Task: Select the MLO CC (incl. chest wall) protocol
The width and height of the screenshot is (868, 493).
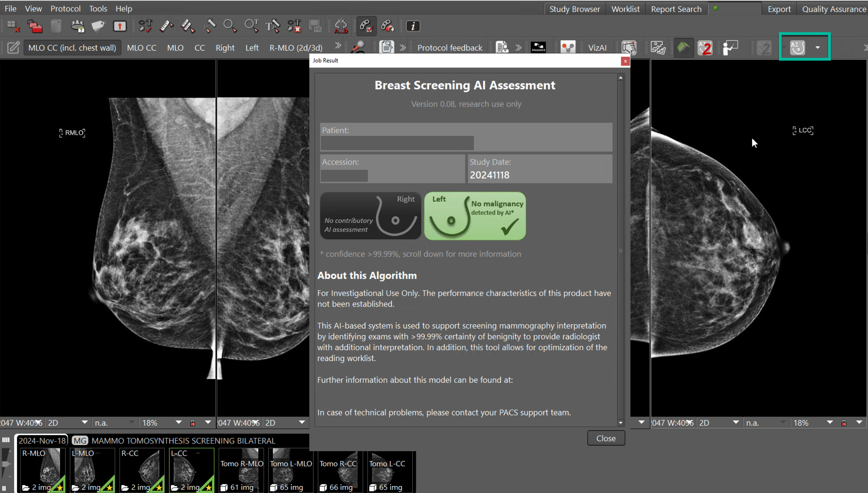Action: point(72,47)
